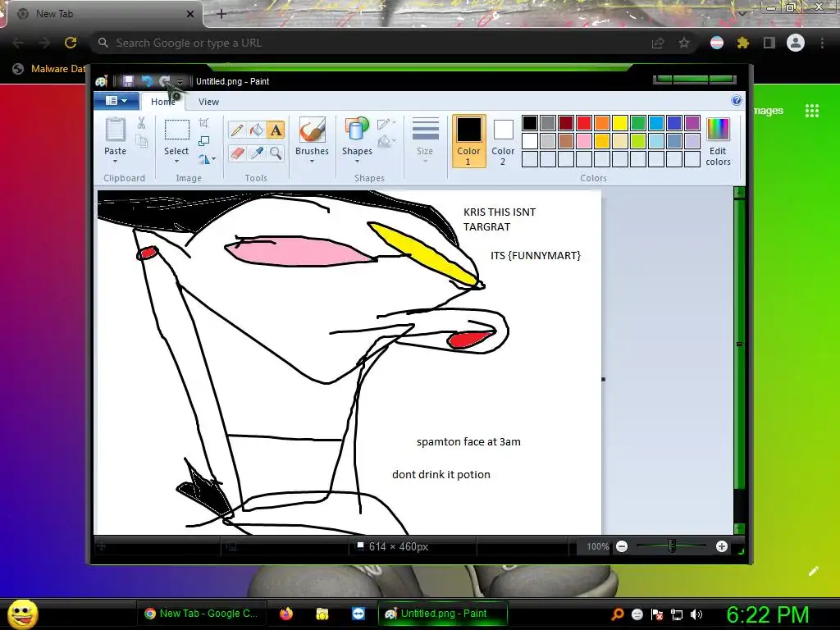Pick the green color swatch
This screenshot has width=840, height=630.
click(x=638, y=123)
